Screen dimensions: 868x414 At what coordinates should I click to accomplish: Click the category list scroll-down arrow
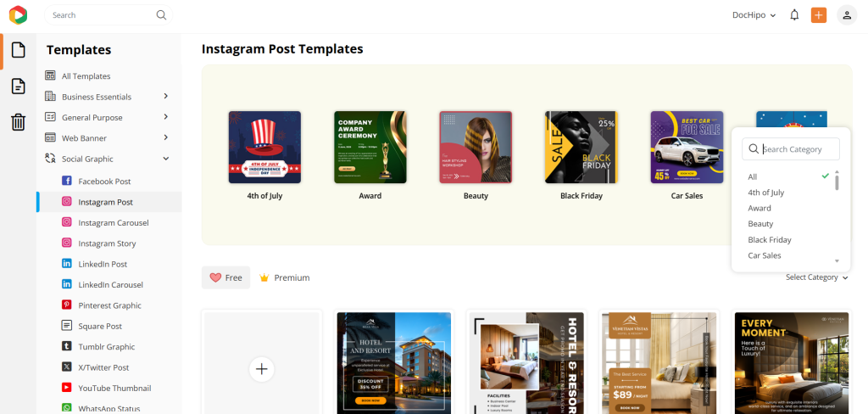[x=837, y=260]
